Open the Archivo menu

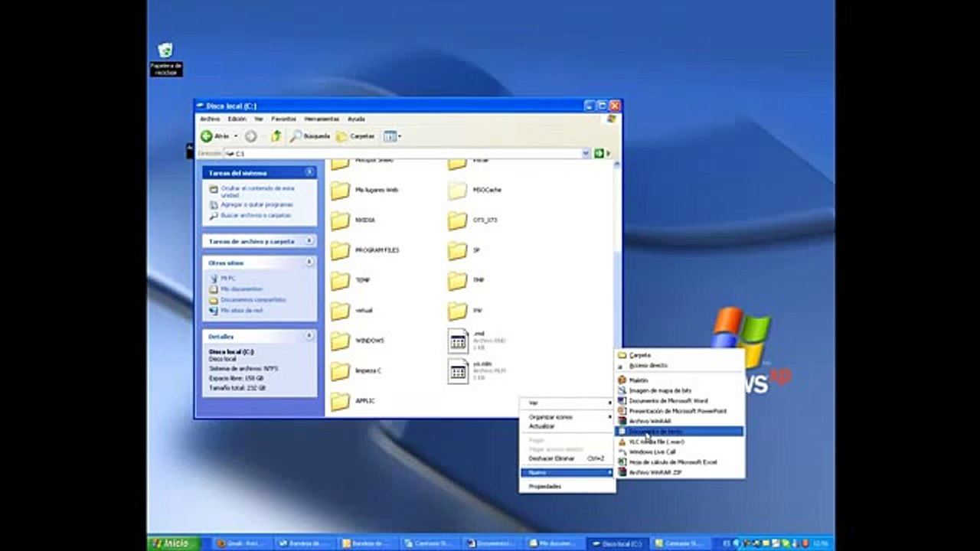pyautogui.click(x=210, y=119)
